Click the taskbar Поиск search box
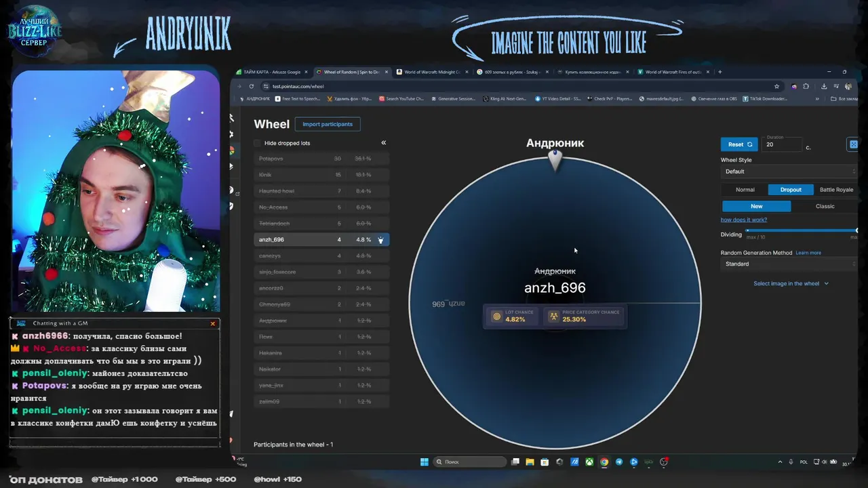868x488 pixels. pos(471,462)
